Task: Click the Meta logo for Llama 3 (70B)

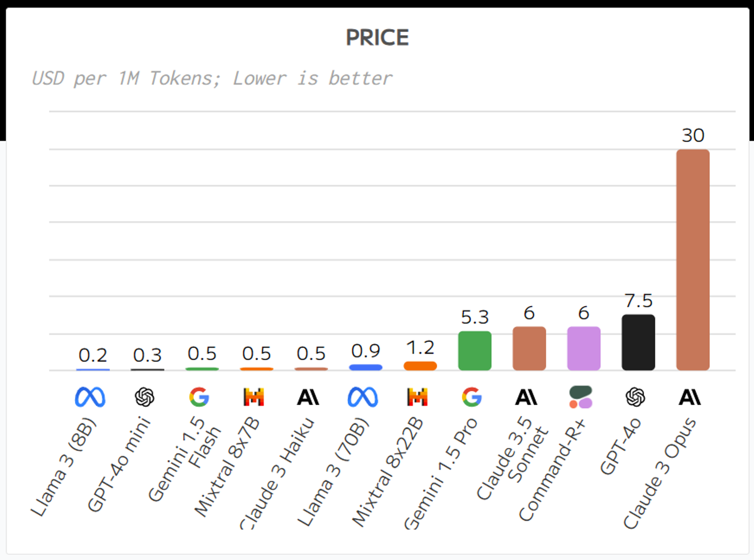Action: (363, 397)
